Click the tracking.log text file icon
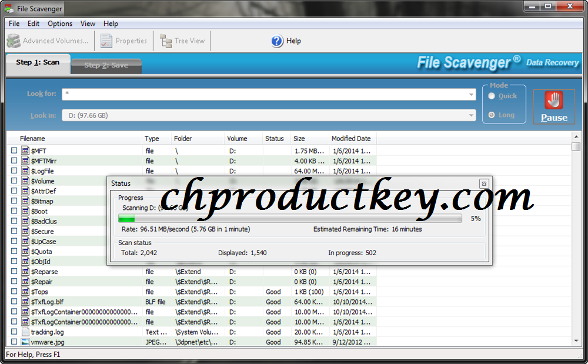The image size is (588, 364). [25, 332]
